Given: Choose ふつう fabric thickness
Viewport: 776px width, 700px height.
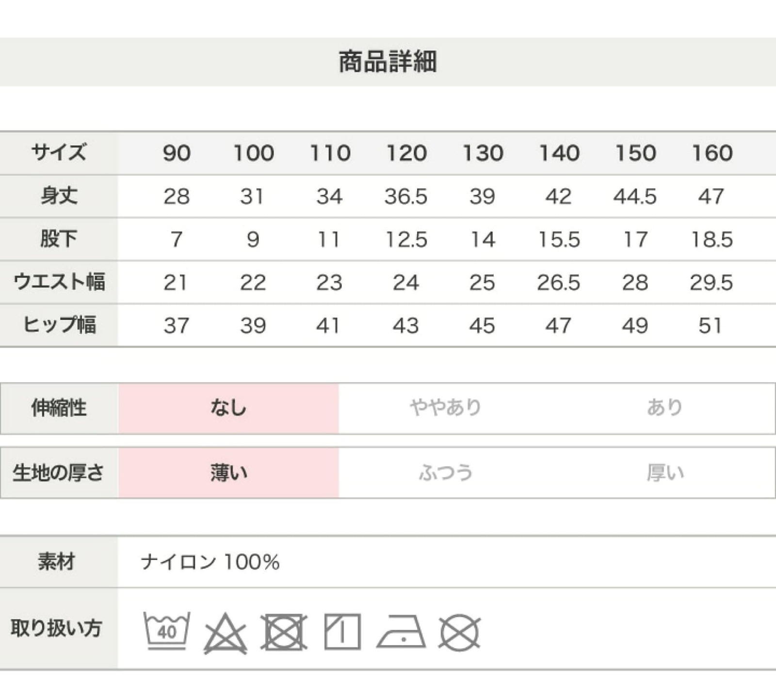Looking at the screenshot, I should [x=446, y=473].
